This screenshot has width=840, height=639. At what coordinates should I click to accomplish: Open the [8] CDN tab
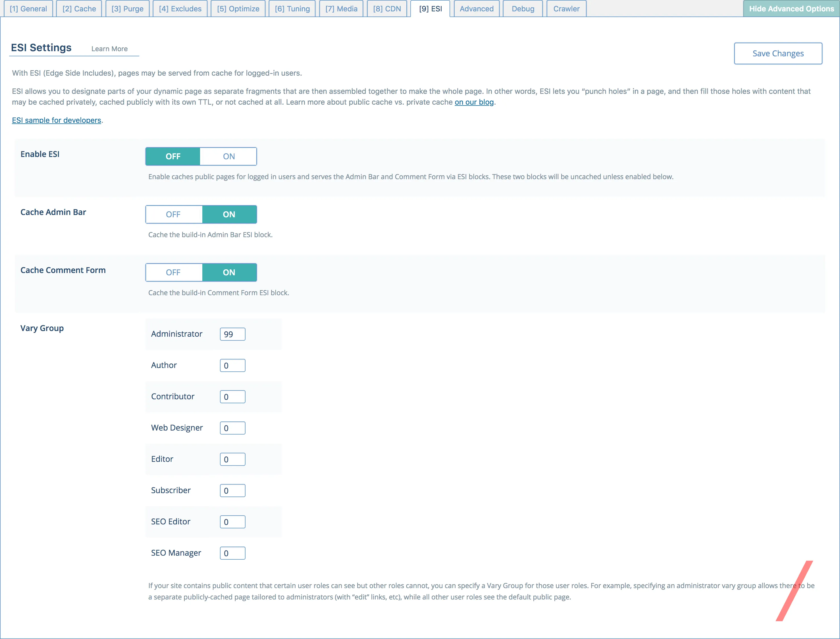pos(386,8)
